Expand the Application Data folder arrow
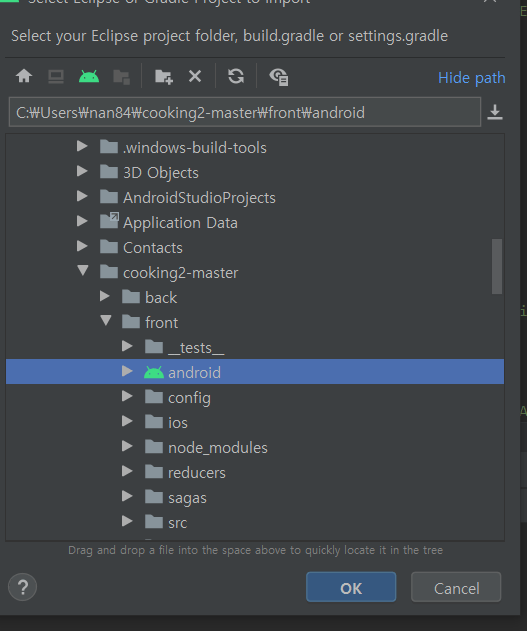This screenshot has width=527, height=631. pos(82,221)
